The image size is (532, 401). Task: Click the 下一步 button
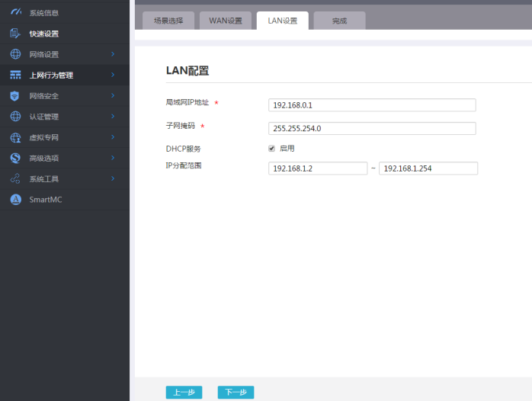(x=236, y=392)
